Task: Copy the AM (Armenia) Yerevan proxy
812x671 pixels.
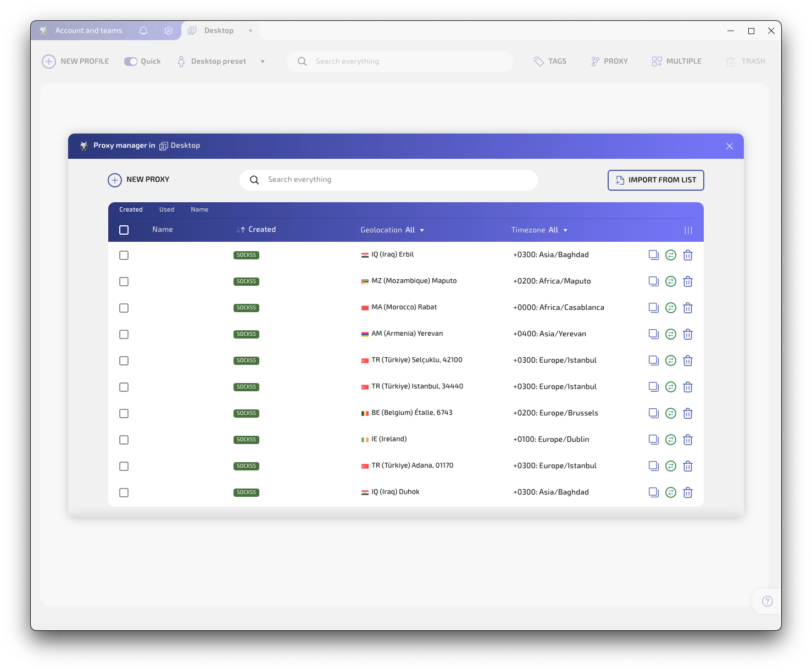Action: click(653, 334)
